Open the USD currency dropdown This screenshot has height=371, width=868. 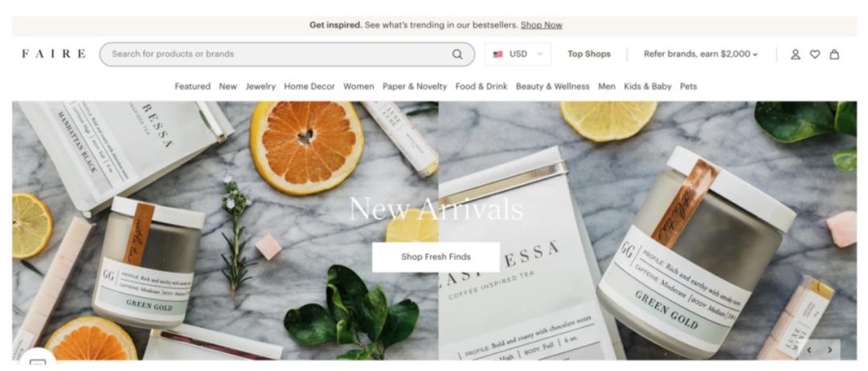tap(518, 54)
